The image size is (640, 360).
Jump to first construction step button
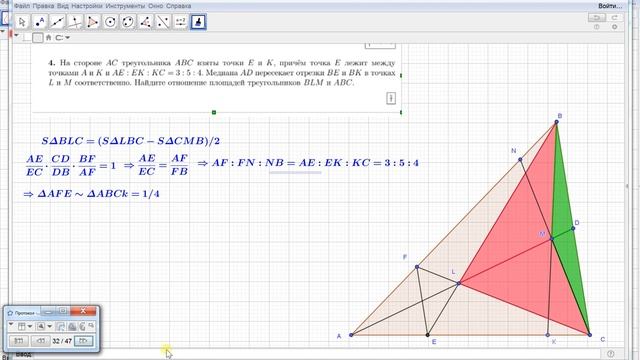click(18, 340)
